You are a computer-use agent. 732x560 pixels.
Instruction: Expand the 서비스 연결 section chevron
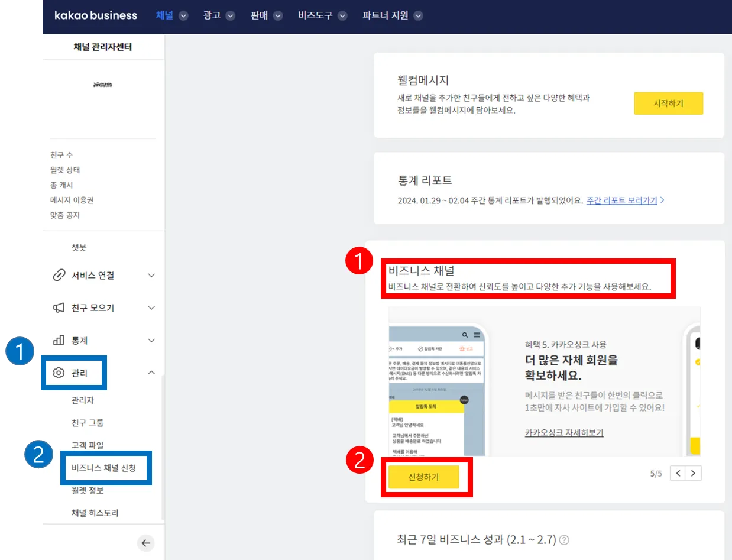(x=151, y=275)
